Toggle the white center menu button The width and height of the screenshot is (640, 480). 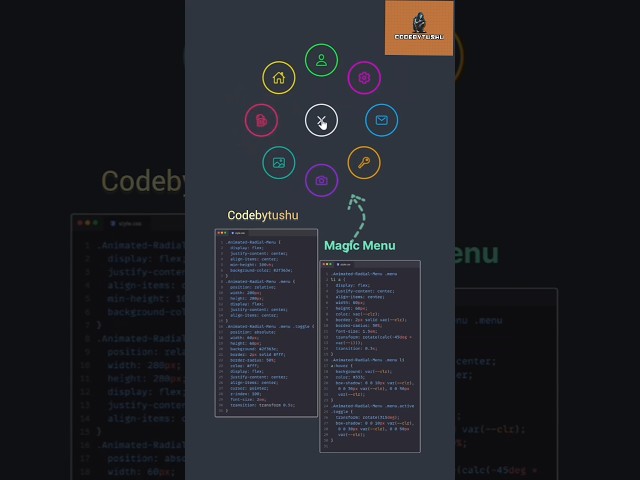pyautogui.click(x=321, y=120)
